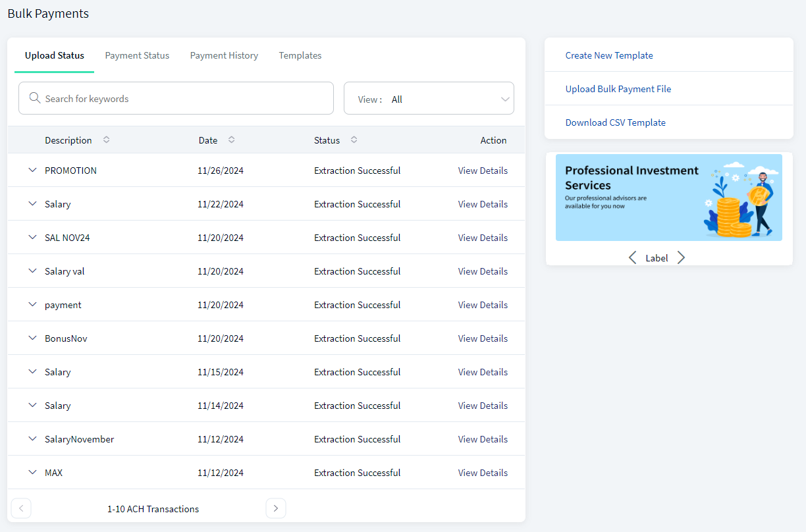View Details for payment row
Screen dimensions: 806x532
point(483,305)
